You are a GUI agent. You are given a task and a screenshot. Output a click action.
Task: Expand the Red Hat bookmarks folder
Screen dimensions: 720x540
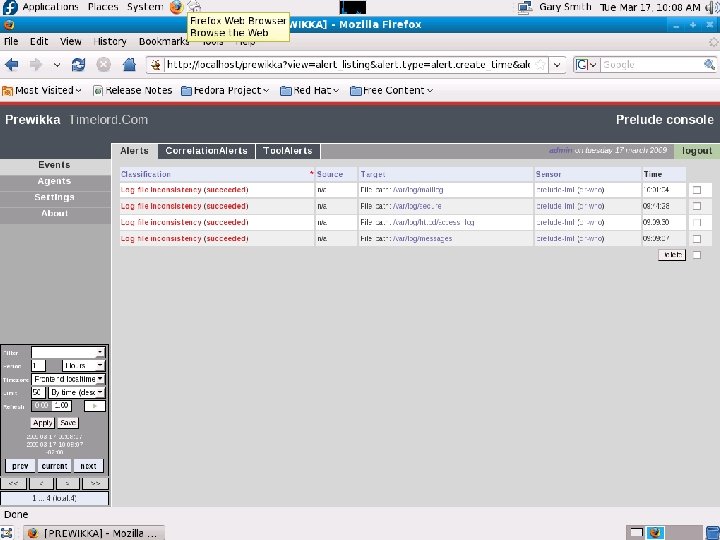pos(309,90)
